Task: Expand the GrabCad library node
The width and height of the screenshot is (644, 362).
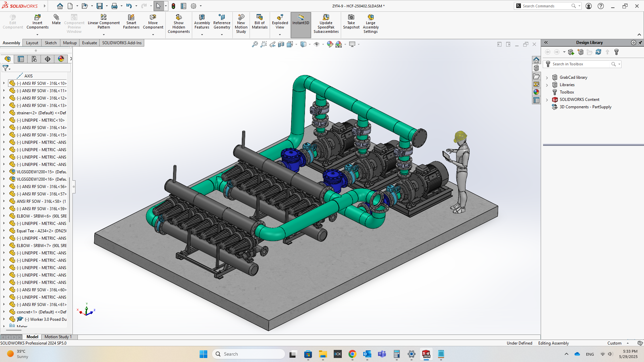Action: (x=547, y=78)
